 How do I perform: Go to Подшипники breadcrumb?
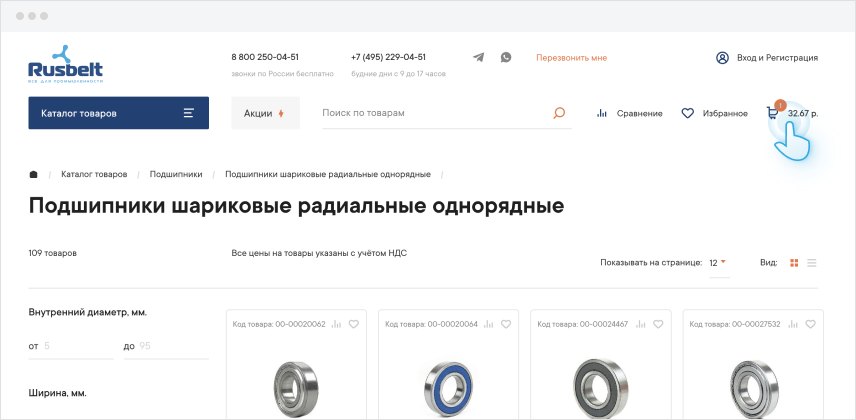pyautogui.click(x=176, y=174)
